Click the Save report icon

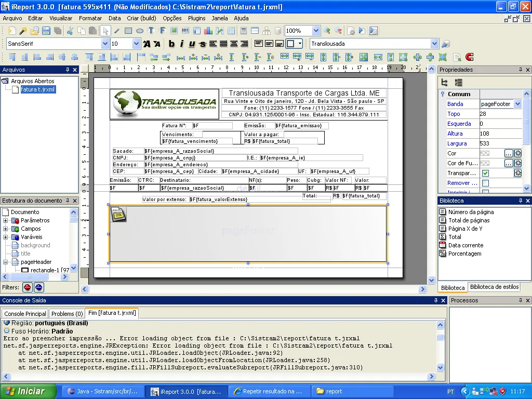point(46,31)
